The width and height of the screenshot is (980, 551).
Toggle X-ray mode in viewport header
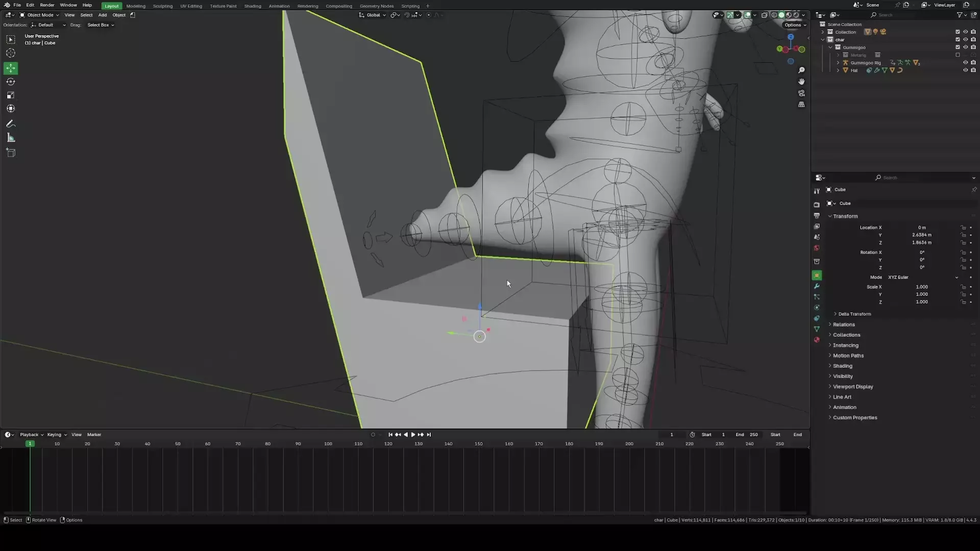[764, 15]
